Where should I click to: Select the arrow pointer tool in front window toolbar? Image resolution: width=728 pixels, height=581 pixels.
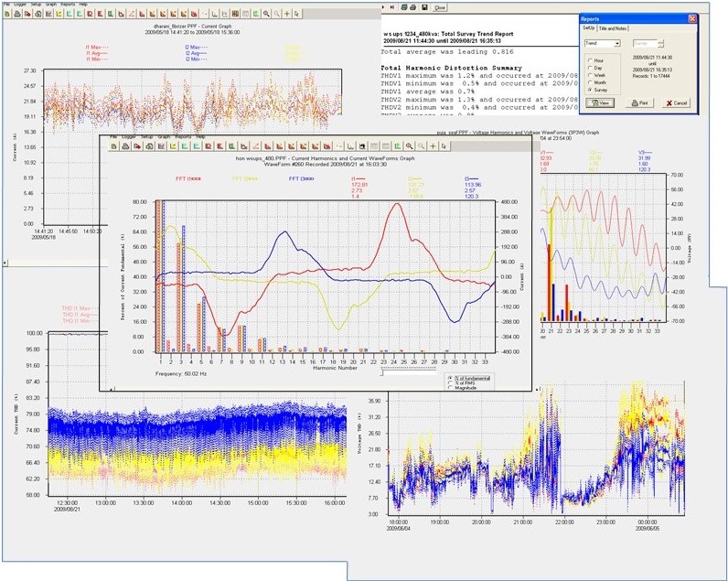click(x=444, y=146)
